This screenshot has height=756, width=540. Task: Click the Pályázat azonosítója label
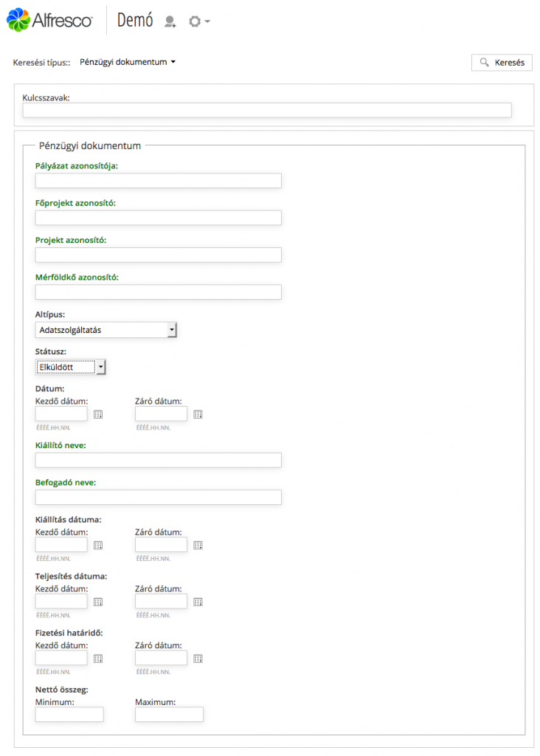click(77, 166)
